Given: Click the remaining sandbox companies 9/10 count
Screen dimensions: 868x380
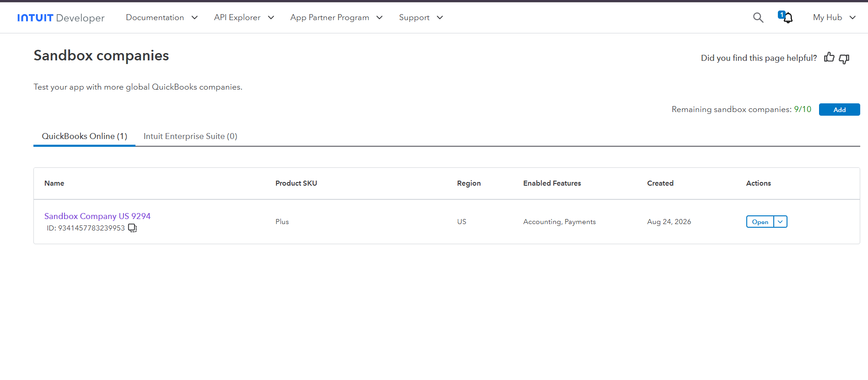Looking at the screenshot, I should click(803, 109).
